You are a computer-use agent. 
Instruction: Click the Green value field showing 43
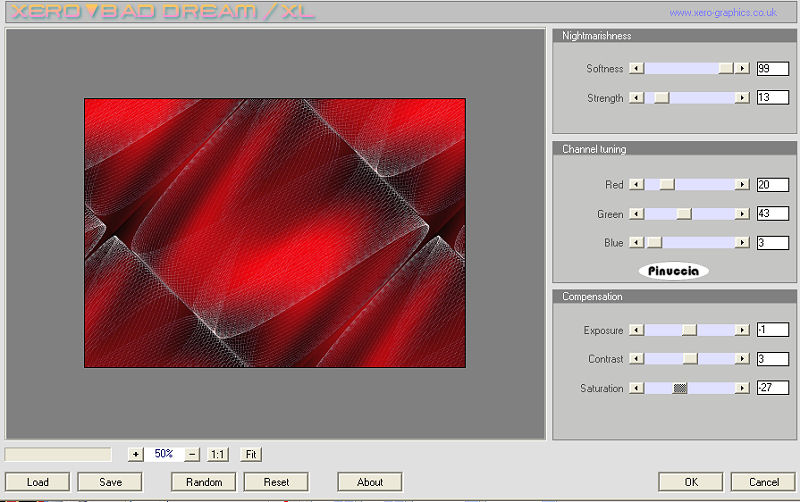point(772,214)
